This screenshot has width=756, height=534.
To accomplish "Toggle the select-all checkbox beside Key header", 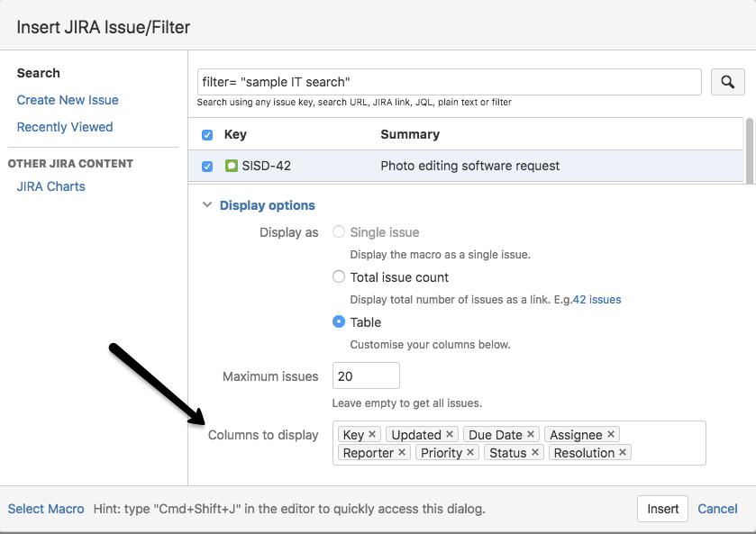I will point(207,135).
